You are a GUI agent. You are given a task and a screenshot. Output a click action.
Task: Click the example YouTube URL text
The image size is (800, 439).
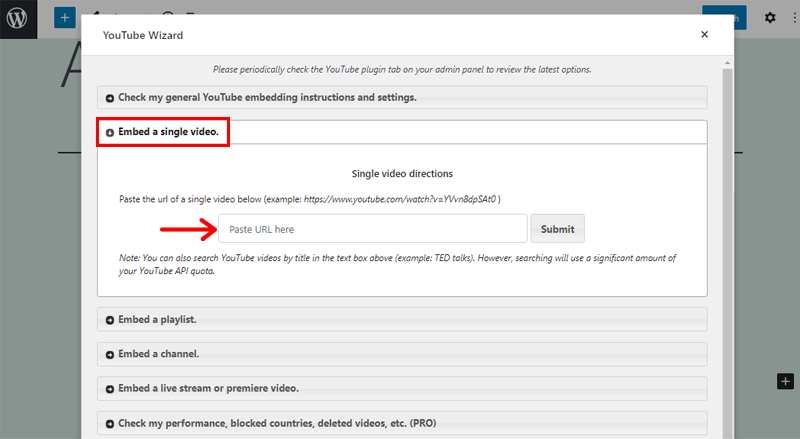(x=400, y=199)
